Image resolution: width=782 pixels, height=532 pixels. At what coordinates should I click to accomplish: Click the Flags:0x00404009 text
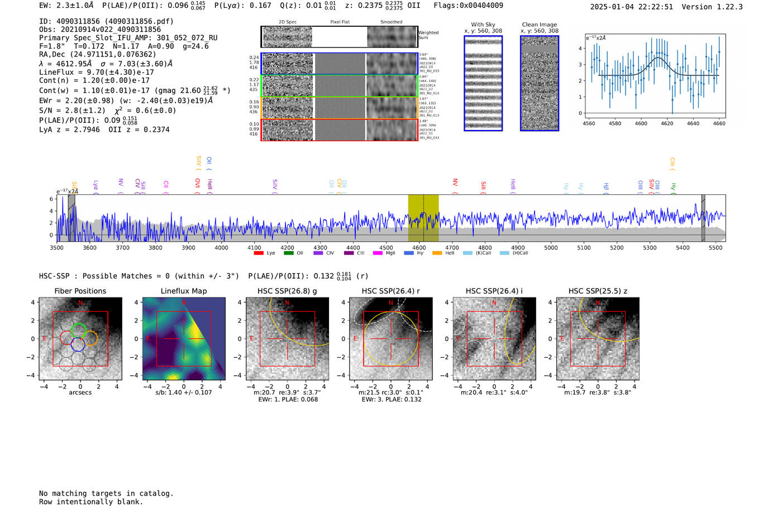point(468,6)
